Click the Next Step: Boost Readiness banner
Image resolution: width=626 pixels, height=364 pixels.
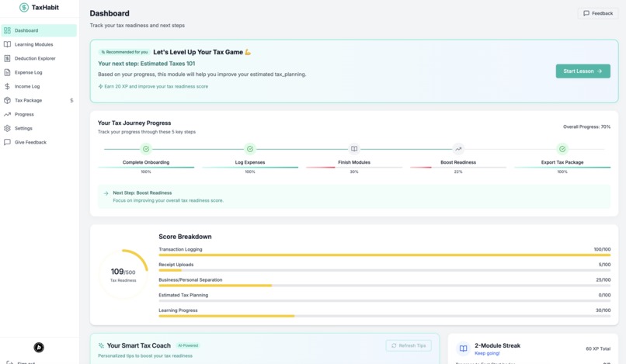[x=354, y=196]
